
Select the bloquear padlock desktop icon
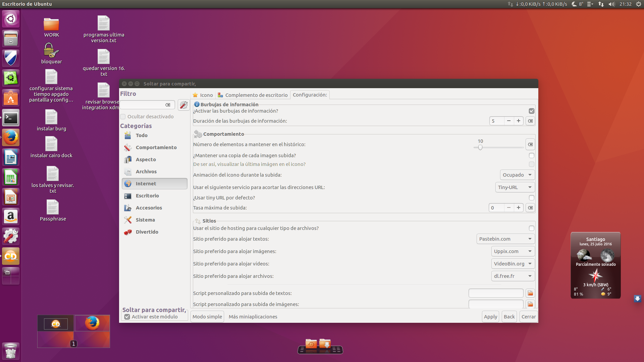(x=51, y=53)
